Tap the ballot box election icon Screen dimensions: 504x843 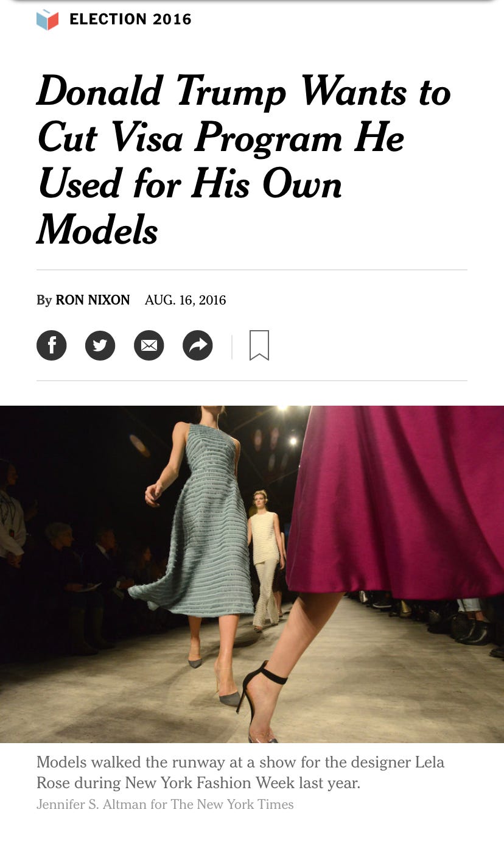pyautogui.click(x=47, y=19)
